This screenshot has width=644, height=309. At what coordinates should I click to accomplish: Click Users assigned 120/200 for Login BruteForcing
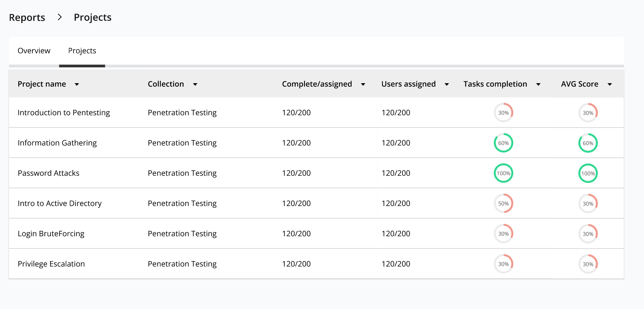click(x=396, y=234)
